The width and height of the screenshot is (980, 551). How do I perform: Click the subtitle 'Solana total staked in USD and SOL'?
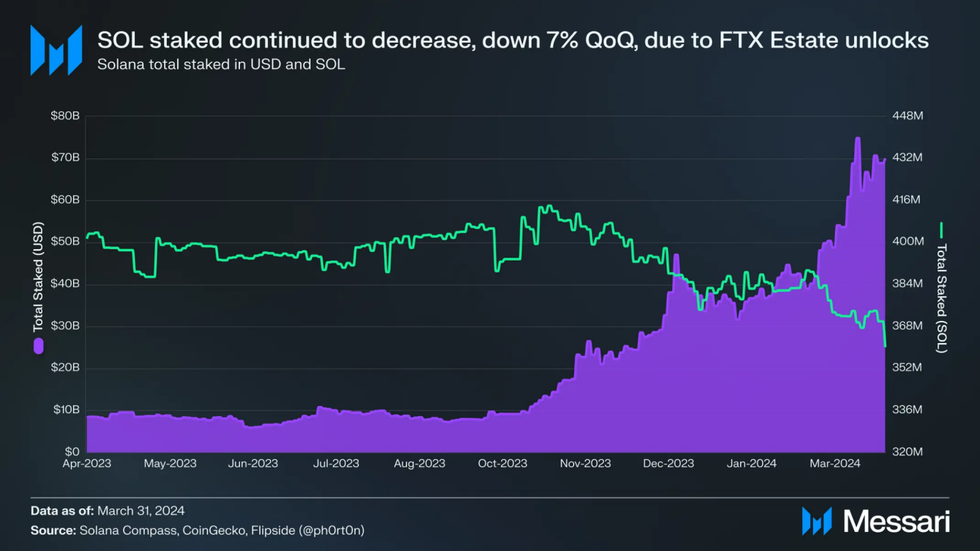pos(221,65)
